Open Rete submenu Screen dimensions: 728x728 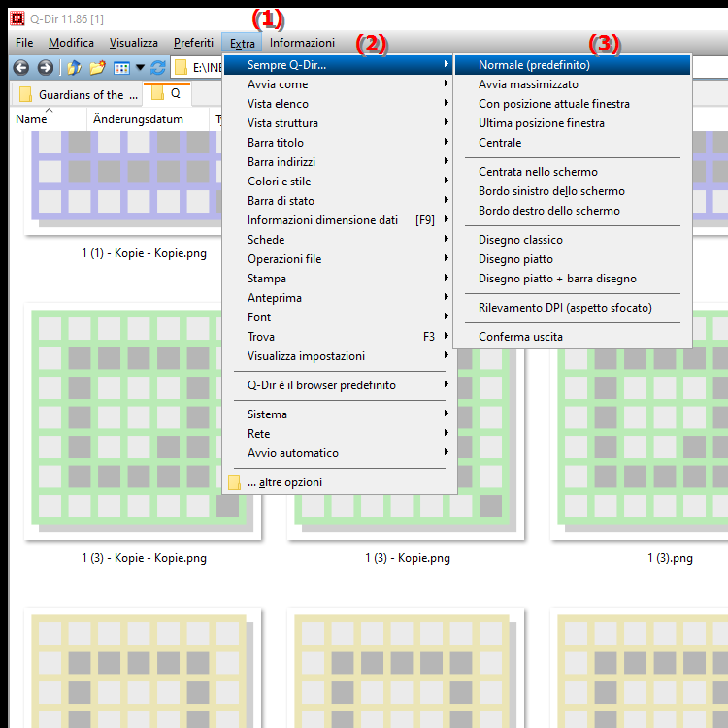(340, 434)
